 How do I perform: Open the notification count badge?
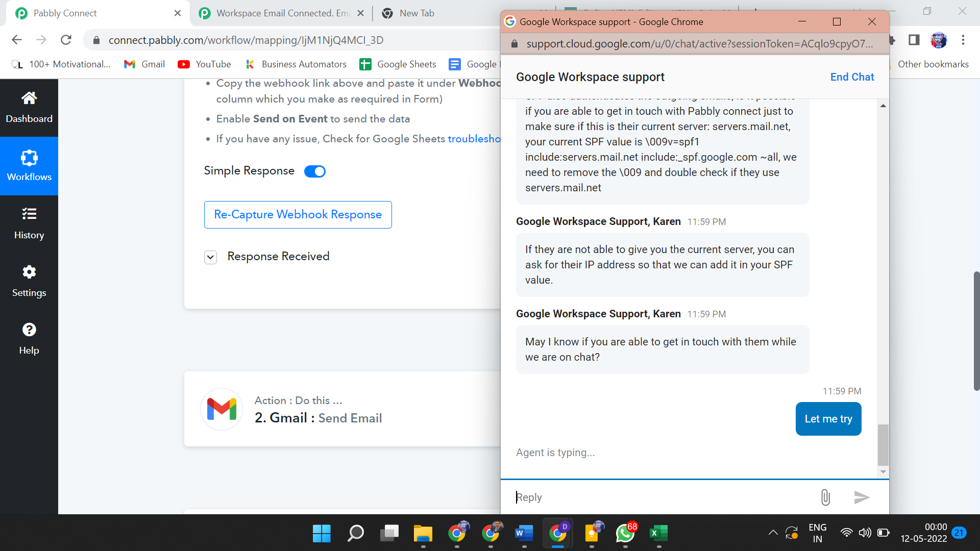(959, 533)
